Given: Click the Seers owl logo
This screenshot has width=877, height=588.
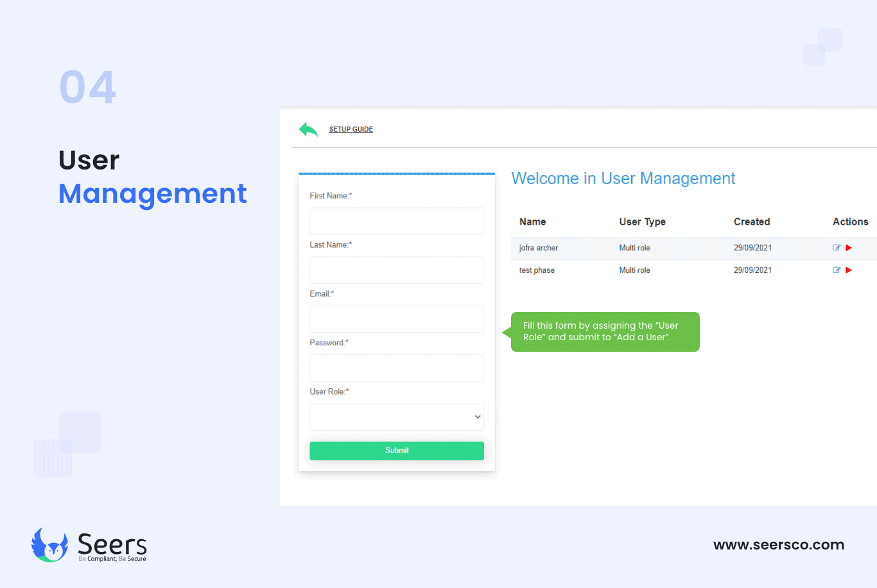Looking at the screenshot, I should point(49,545).
